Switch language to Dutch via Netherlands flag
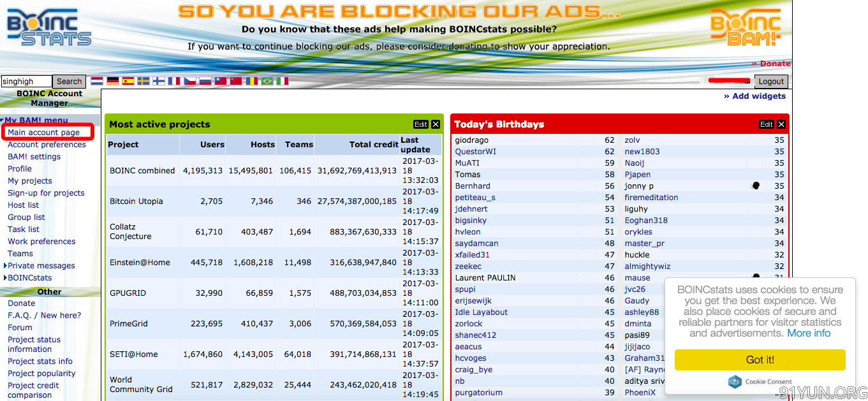The height and width of the screenshot is (401, 868). [x=97, y=81]
